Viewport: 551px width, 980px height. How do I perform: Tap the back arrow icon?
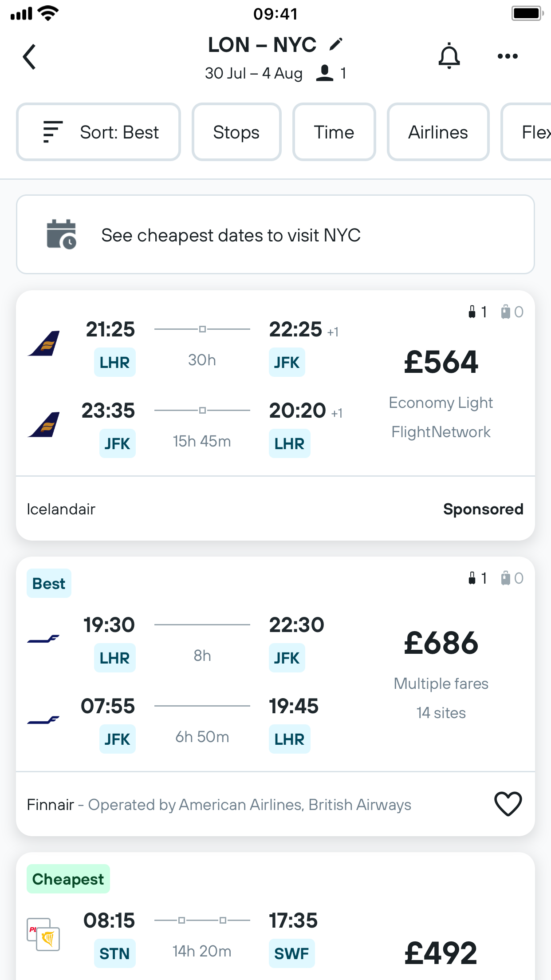(29, 57)
